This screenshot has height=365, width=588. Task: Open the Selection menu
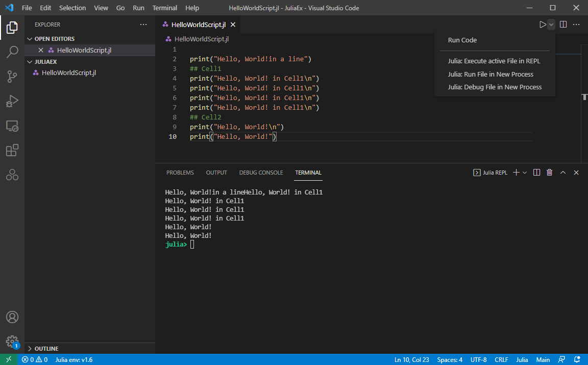click(72, 8)
